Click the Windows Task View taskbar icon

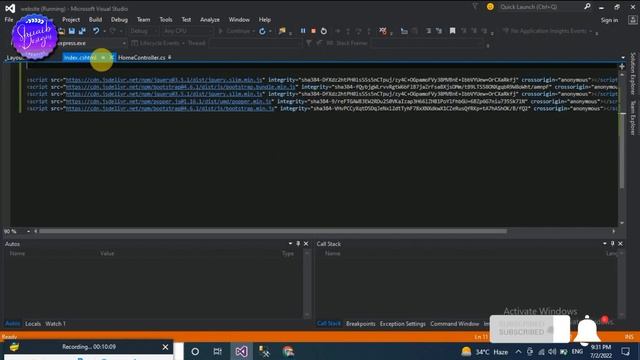[x=218, y=351]
